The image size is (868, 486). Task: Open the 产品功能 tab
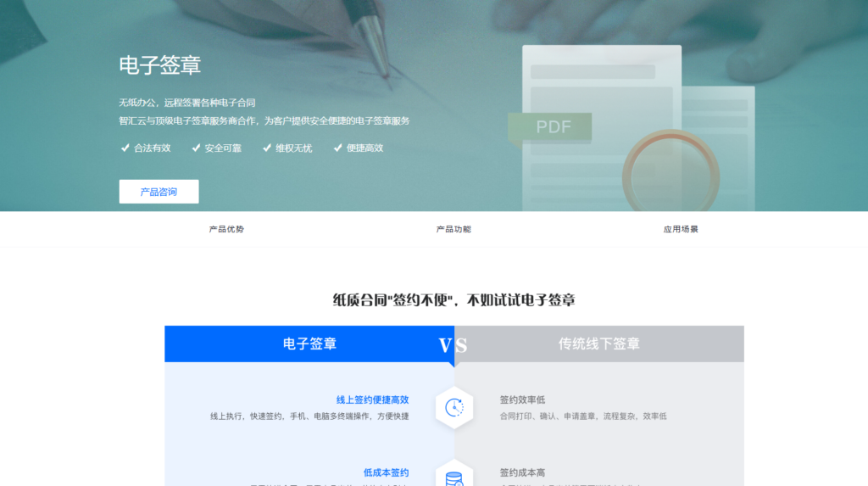(453, 229)
